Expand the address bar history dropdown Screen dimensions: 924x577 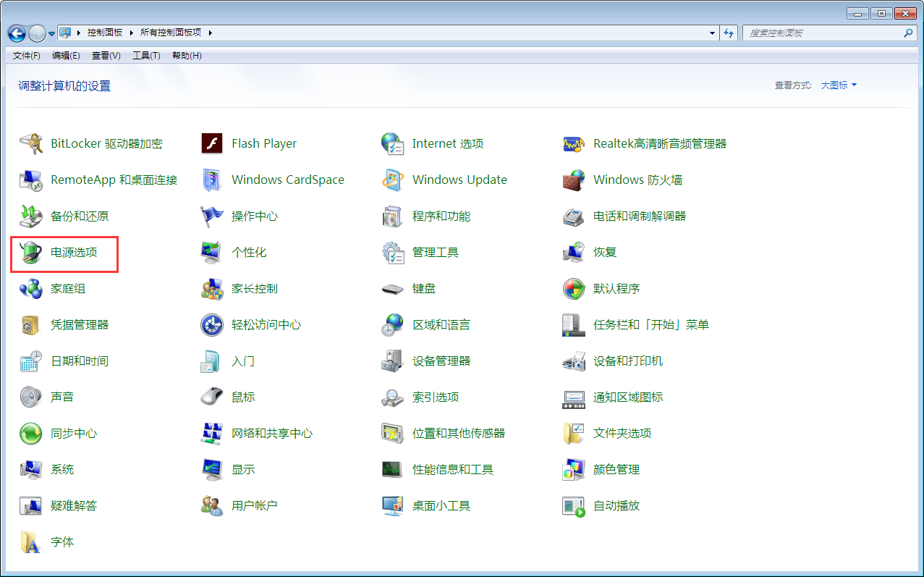[711, 33]
